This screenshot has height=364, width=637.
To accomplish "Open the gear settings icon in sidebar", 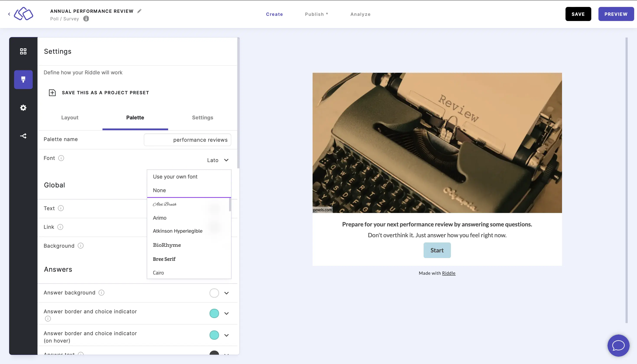I will click(23, 108).
